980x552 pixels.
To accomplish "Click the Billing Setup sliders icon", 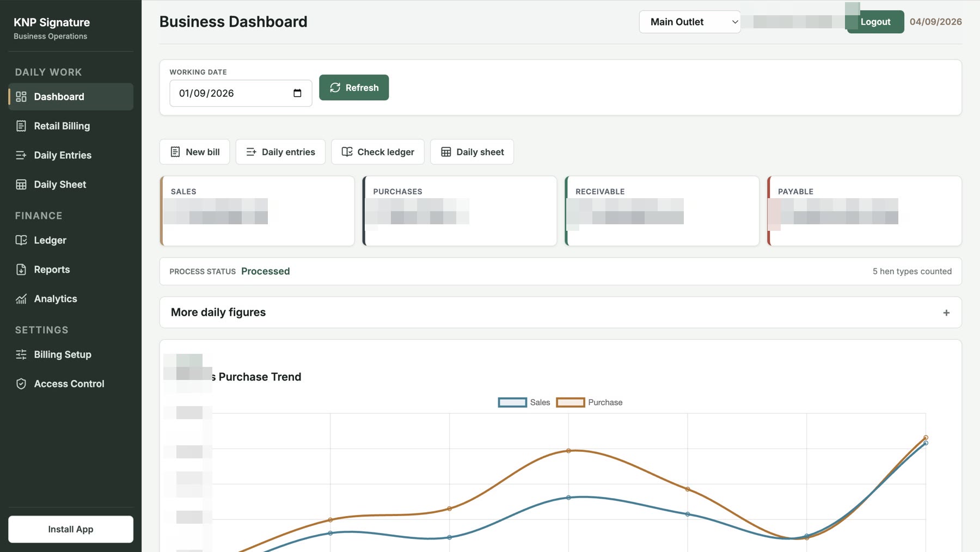I will click(x=21, y=354).
